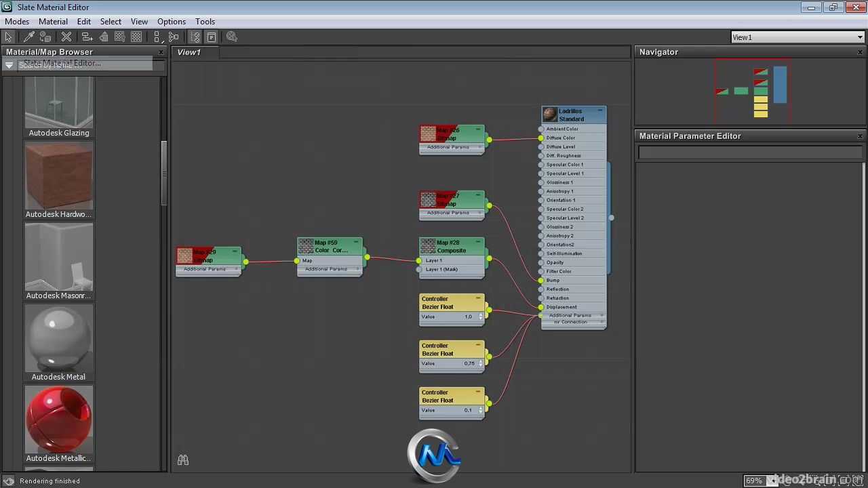Click the Bump input socket on Ladrillos
The width and height of the screenshot is (868, 488).
click(541, 280)
